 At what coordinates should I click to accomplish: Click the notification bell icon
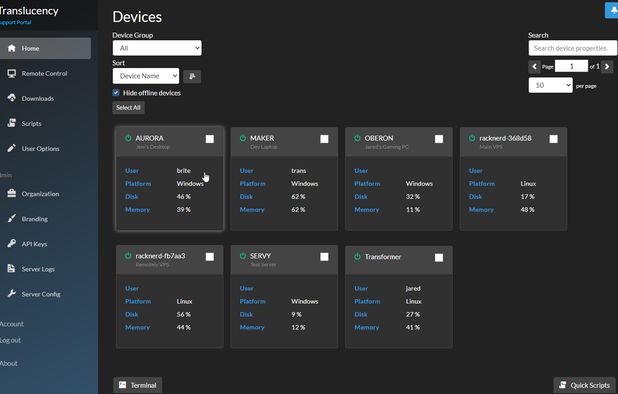612,10
